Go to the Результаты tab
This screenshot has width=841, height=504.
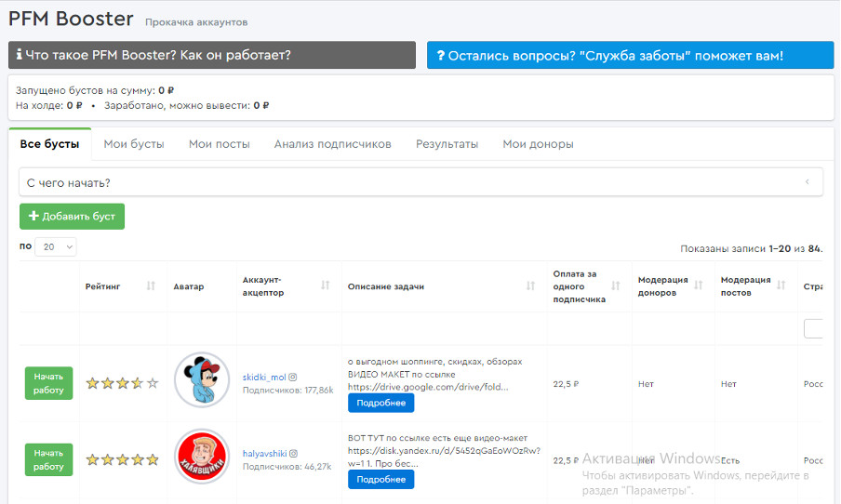pos(447,144)
